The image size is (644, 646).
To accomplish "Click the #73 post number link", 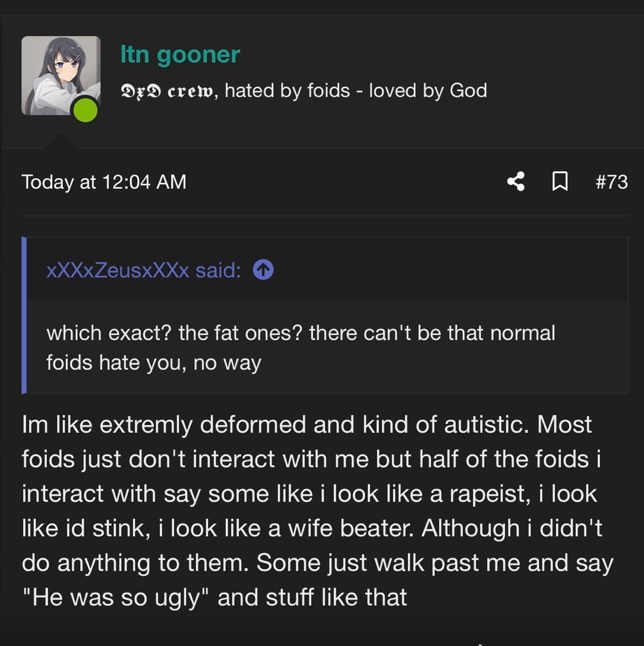I will tap(611, 182).
